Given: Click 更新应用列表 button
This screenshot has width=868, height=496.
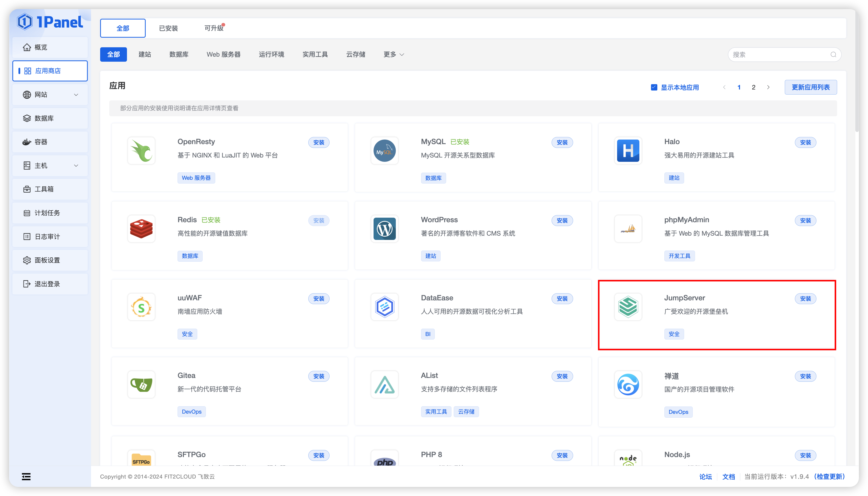Looking at the screenshot, I should tap(810, 87).
